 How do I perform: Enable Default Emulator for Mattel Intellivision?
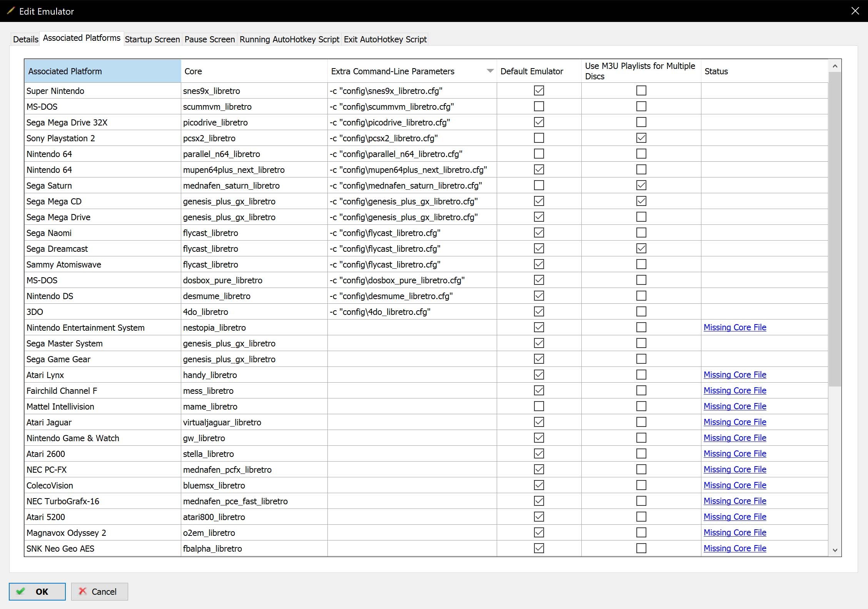(539, 406)
